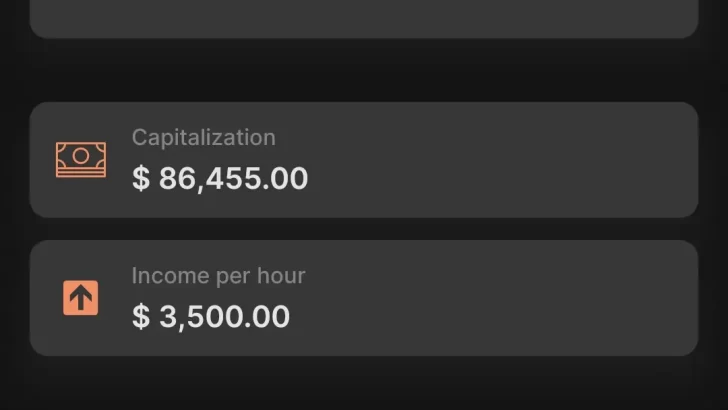Click the dark background below the Income card
Viewport: 728px width, 410px height.
click(364, 385)
